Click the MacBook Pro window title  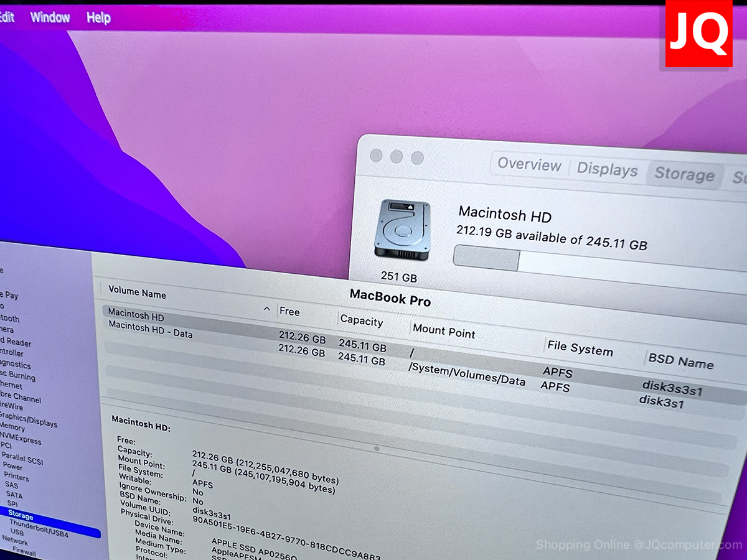(x=390, y=297)
